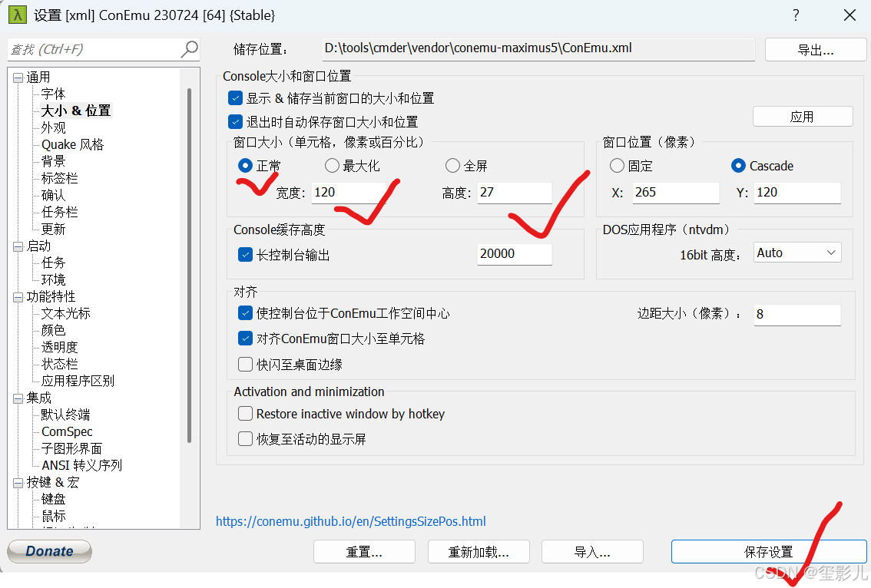Open the 鼠标 settings page
The height and width of the screenshot is (588, 871).
[53, 516]
